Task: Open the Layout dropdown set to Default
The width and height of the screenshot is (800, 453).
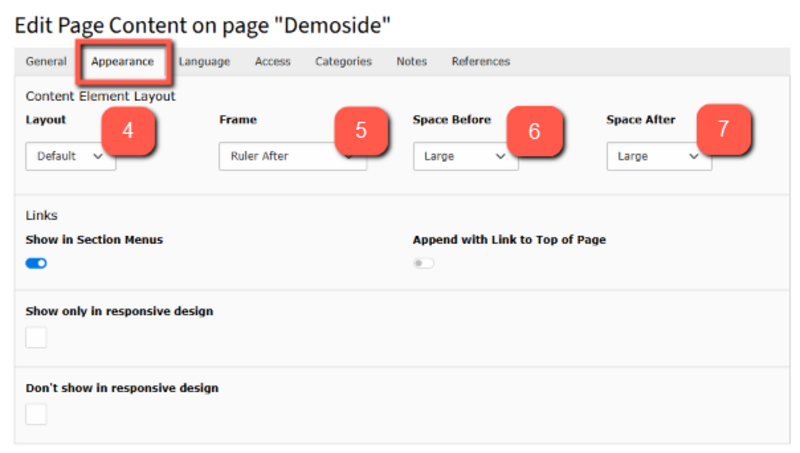Action: 70,156
